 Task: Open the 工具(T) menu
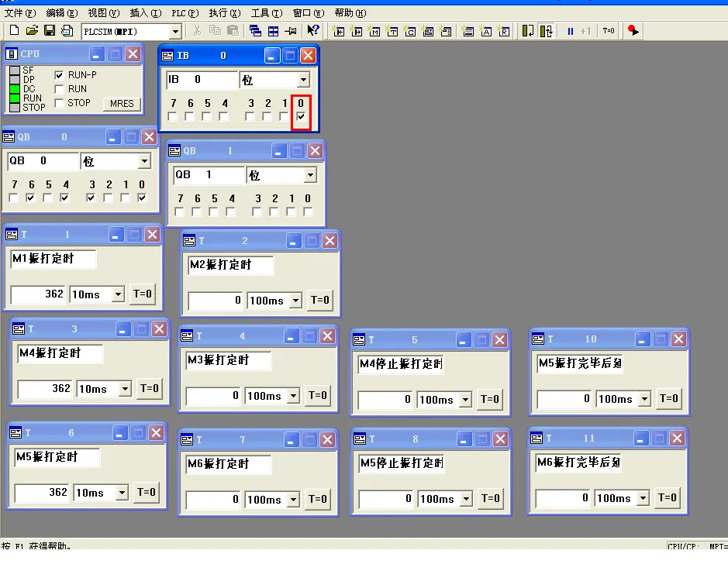267,13
